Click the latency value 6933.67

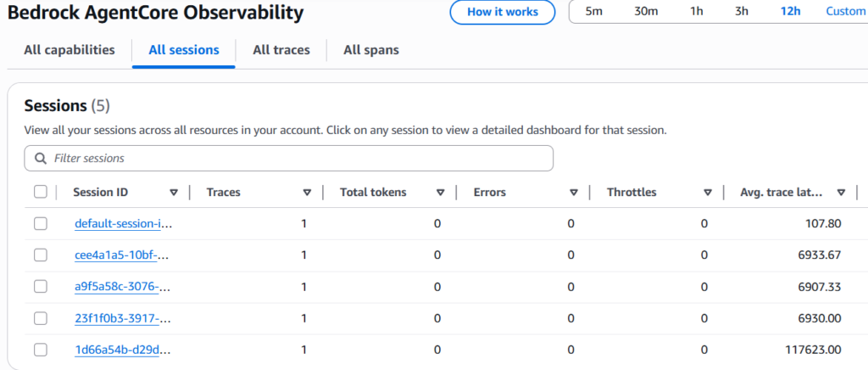point(819,255)
